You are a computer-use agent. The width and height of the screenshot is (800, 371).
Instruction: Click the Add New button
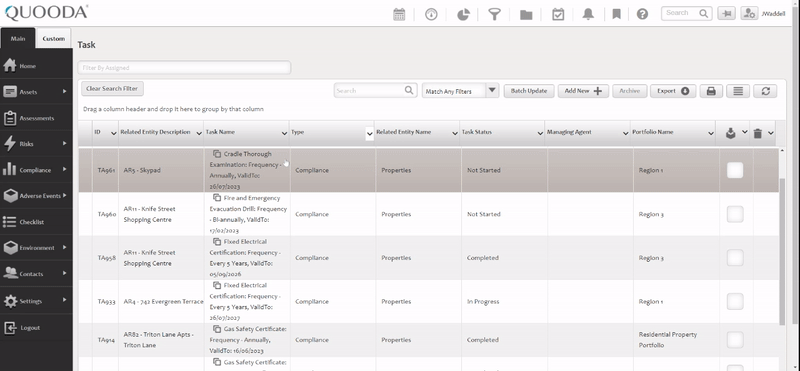583,91
